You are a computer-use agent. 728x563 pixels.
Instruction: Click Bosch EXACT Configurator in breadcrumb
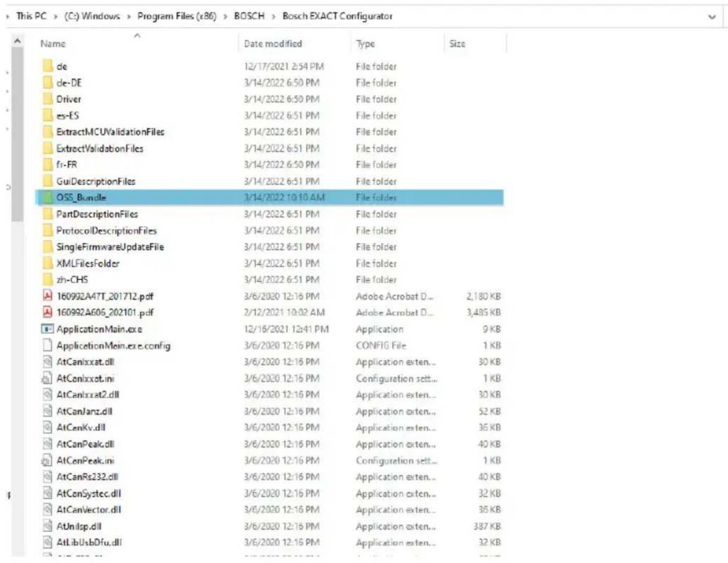(337, 16)
